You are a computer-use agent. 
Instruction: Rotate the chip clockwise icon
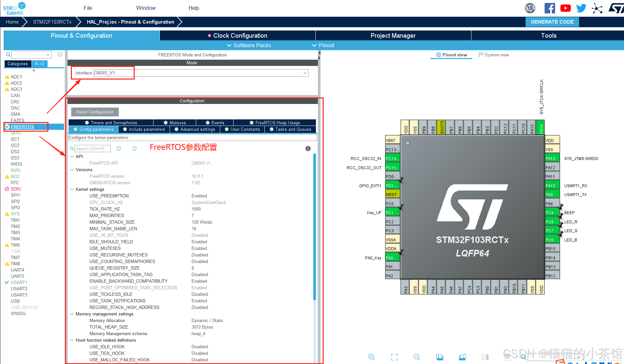440,357
